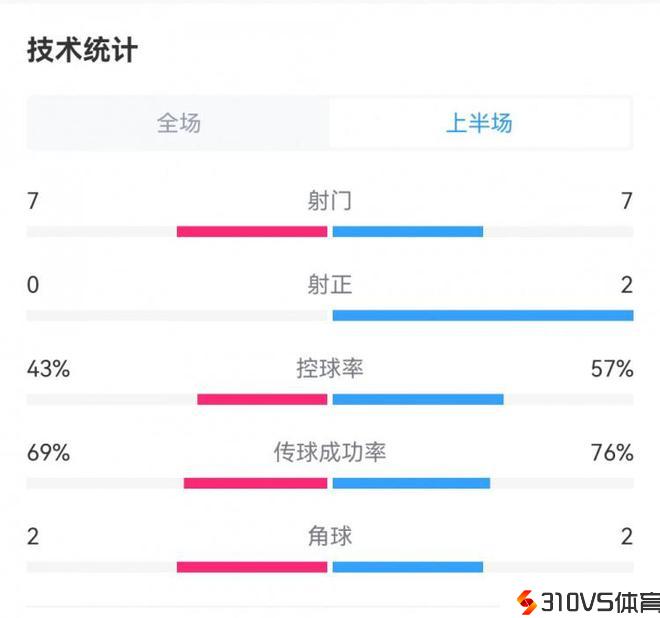Click the 76% pass accuracy value
This screenshot has width=660, height=618.
[x=612, y=453]
